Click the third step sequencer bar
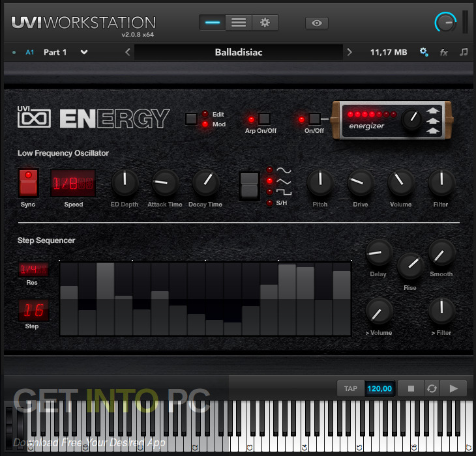 click(106, 299)
